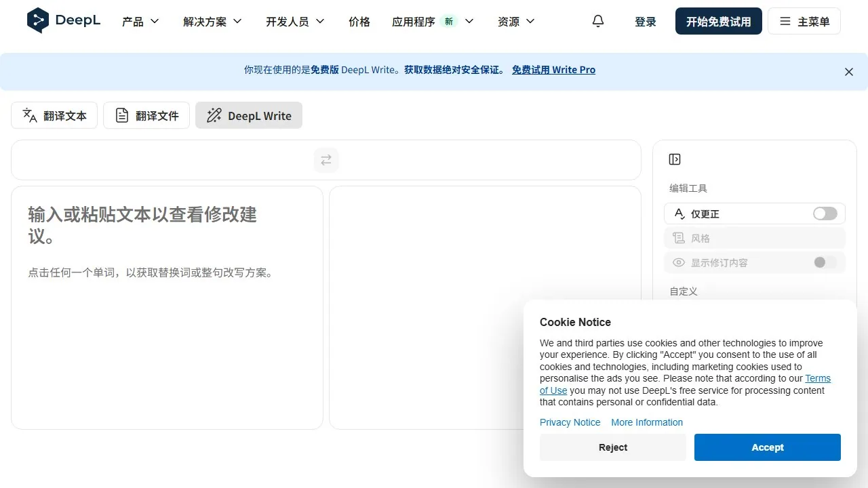Expand the 产品 dropdown menu

(x=140, y=22)
